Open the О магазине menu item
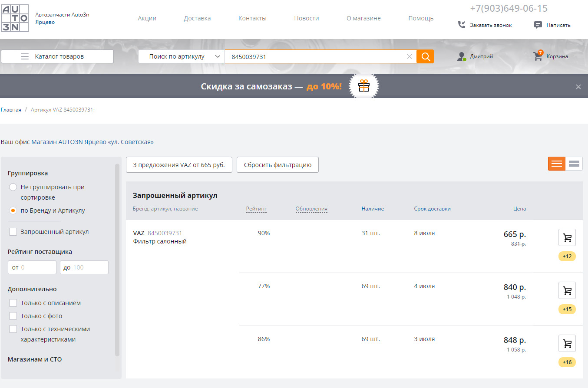588x388 pixels. [x=363, y=18]
